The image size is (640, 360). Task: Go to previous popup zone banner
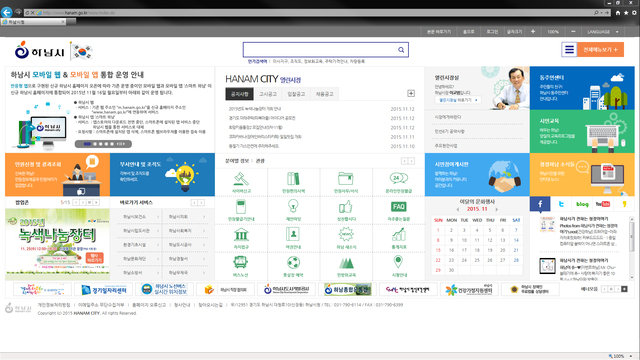[x=76, y=202]
